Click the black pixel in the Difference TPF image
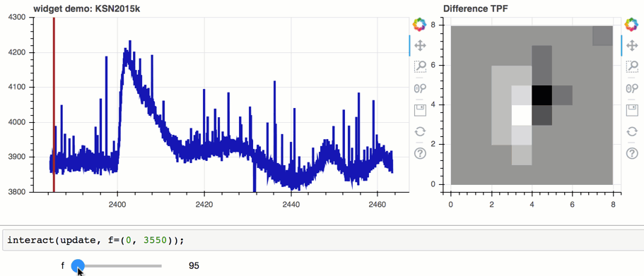This screenshot has height=276, width=644. pyautogui.click(x=541, y=95)
